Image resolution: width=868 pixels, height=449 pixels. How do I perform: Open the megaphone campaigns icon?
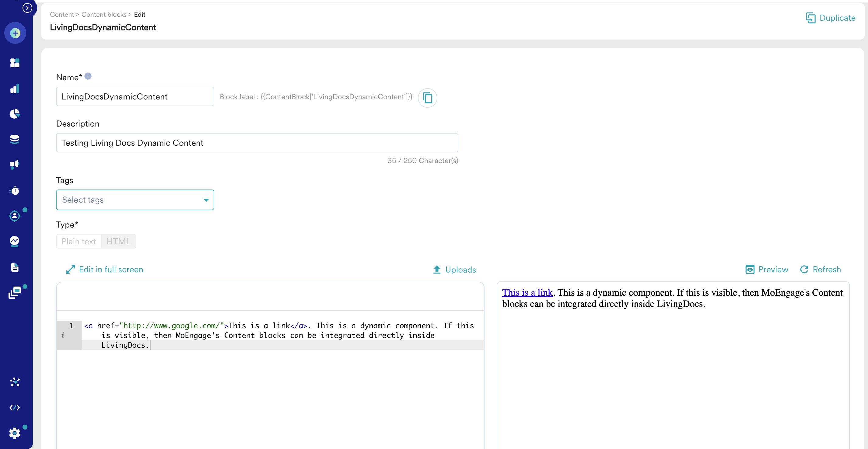[x=15, y=165]
